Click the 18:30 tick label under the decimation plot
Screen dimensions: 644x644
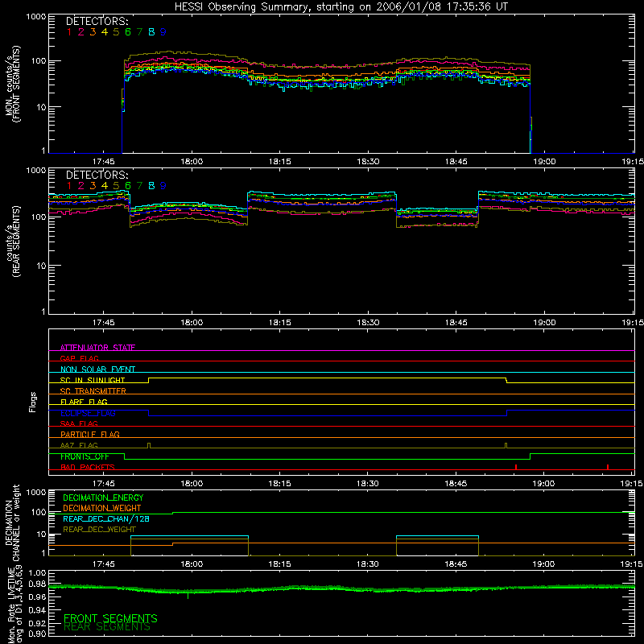pos(368,564)
